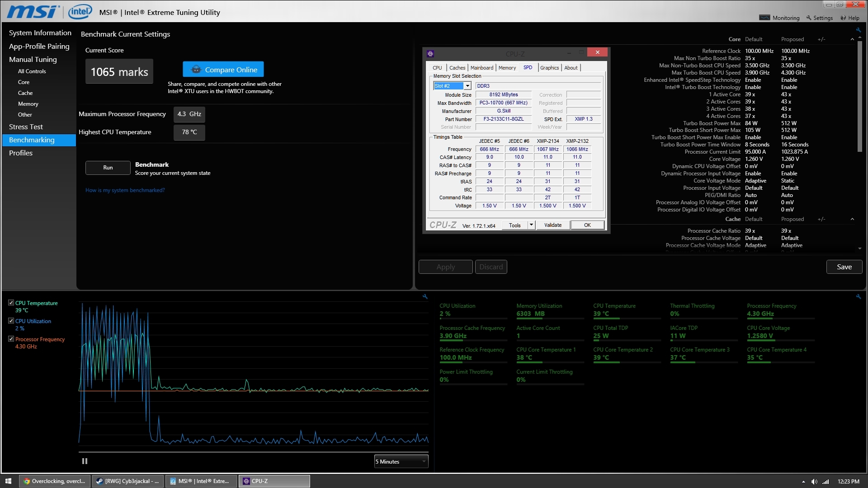Click Save profile button
The height and width of the screenshot is (488, 868).
844,267
